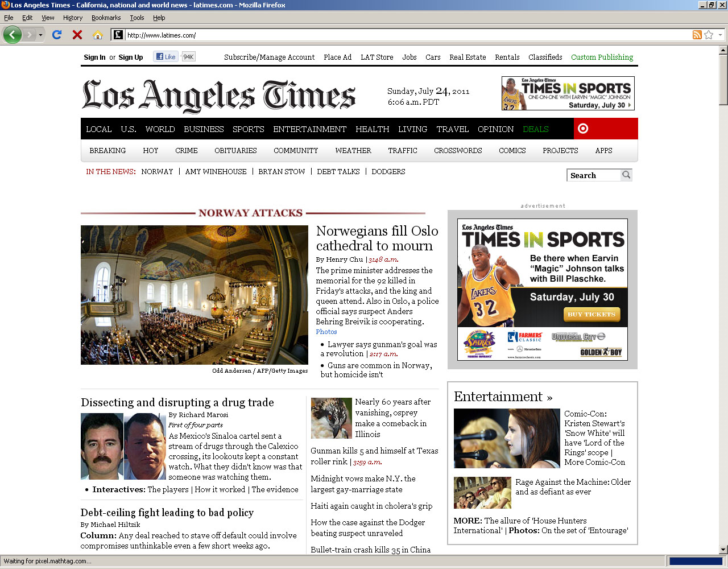The image size is (728, 569).
Task: Open the Kristen Stewart Comic-Con thumbnail
Action: [507, 438]
